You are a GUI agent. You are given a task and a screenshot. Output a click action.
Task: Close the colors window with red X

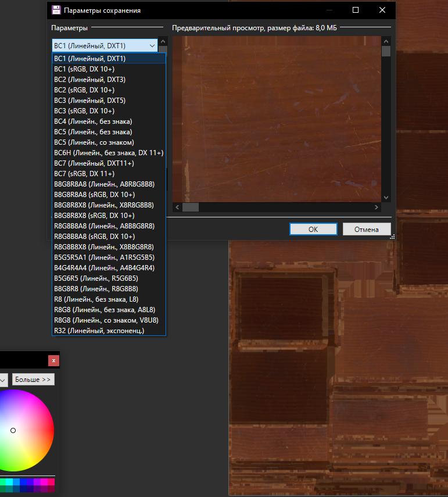53,360
